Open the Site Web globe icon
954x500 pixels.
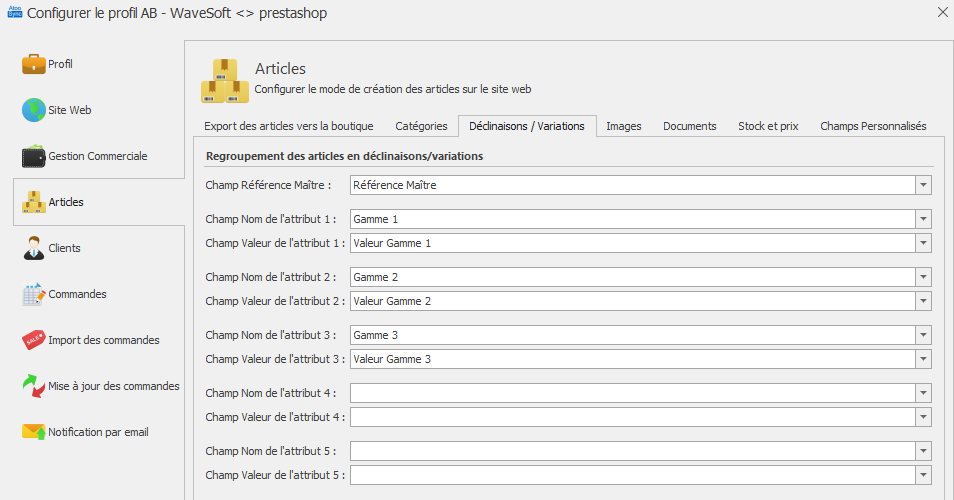coord(33,110)
